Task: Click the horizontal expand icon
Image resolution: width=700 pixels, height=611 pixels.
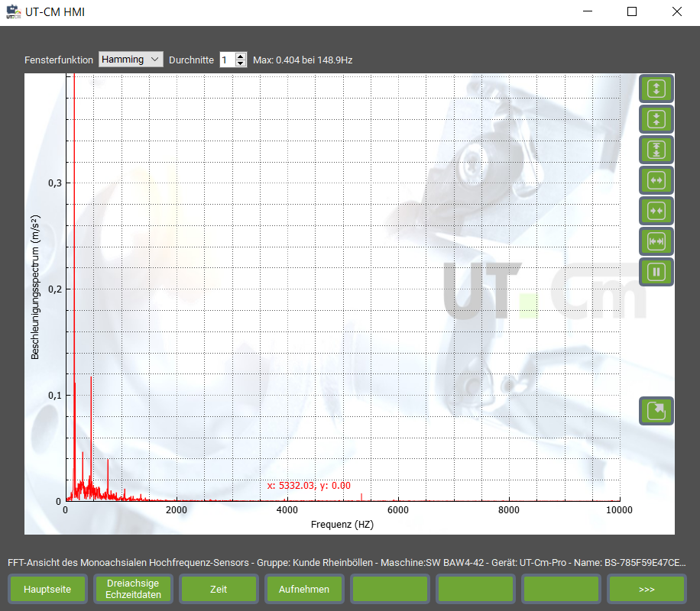Action: pyautogui.click(x=656, y=180)
